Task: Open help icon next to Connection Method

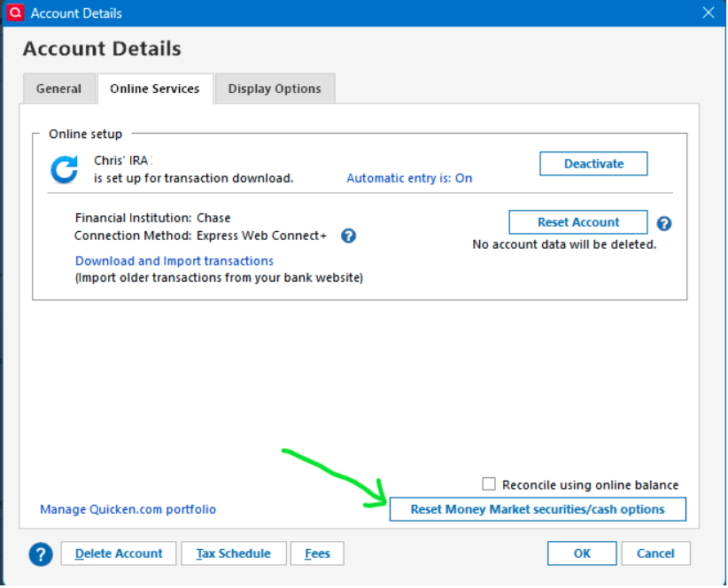Action: pos(348,236)
